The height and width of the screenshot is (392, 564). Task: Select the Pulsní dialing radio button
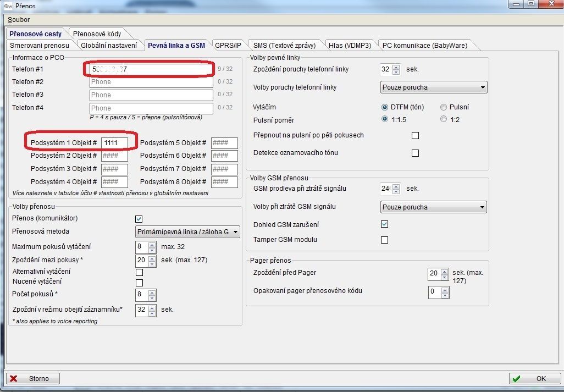(444, 107)
